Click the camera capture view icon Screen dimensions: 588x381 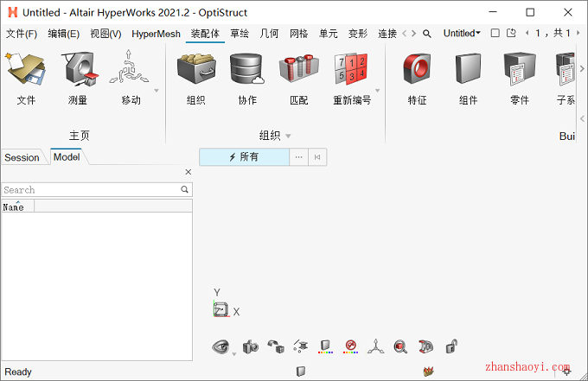coord(251,347)
